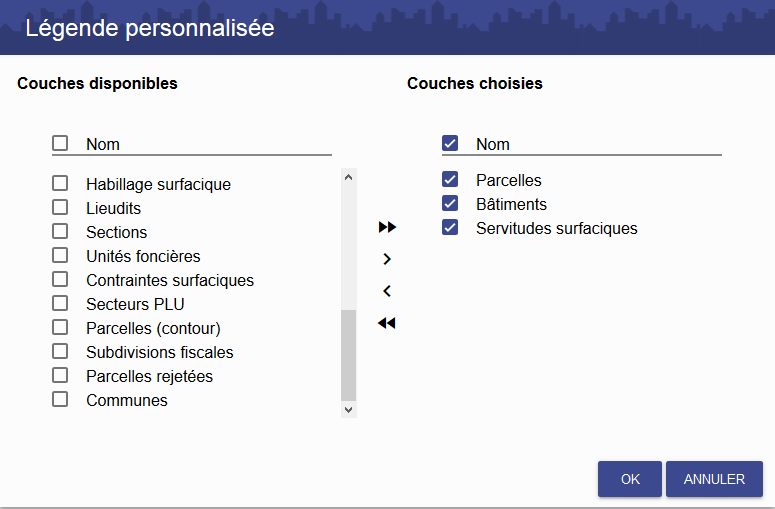775x509 pixels.
Task: Check the Habillage surfacique checkbox
Action: (x=60, y=183)
